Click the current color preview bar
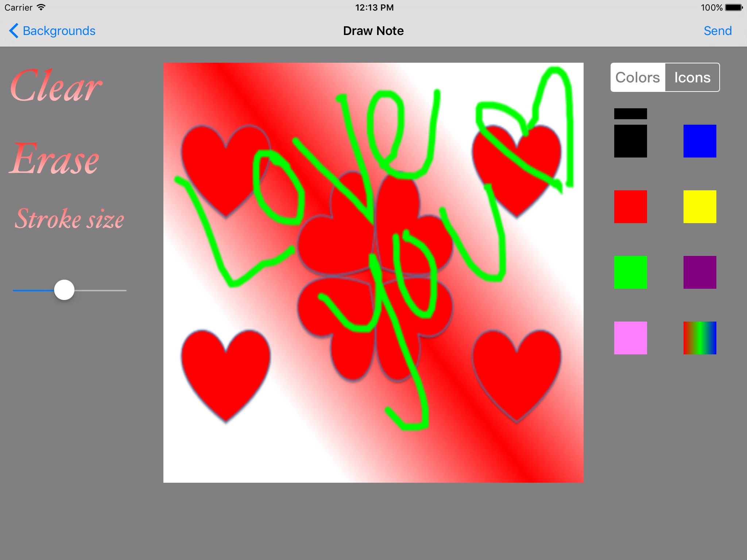The image size is (747, 560). [x=630, y=114]
